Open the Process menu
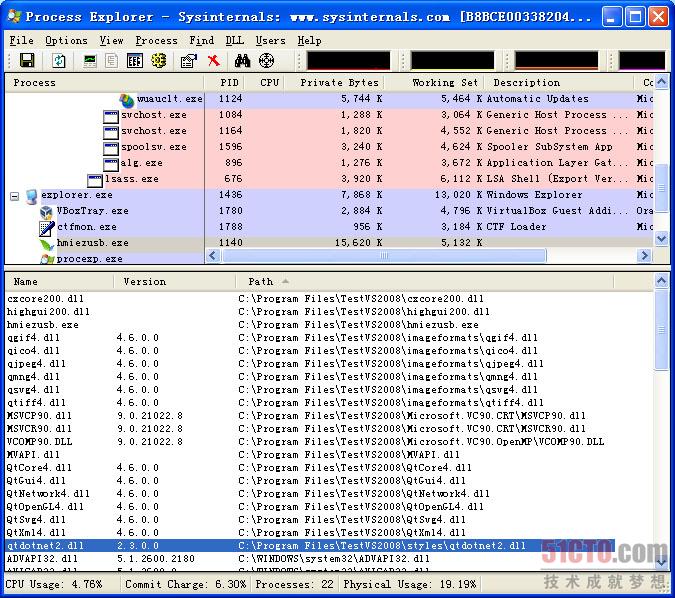 point(156,40)
